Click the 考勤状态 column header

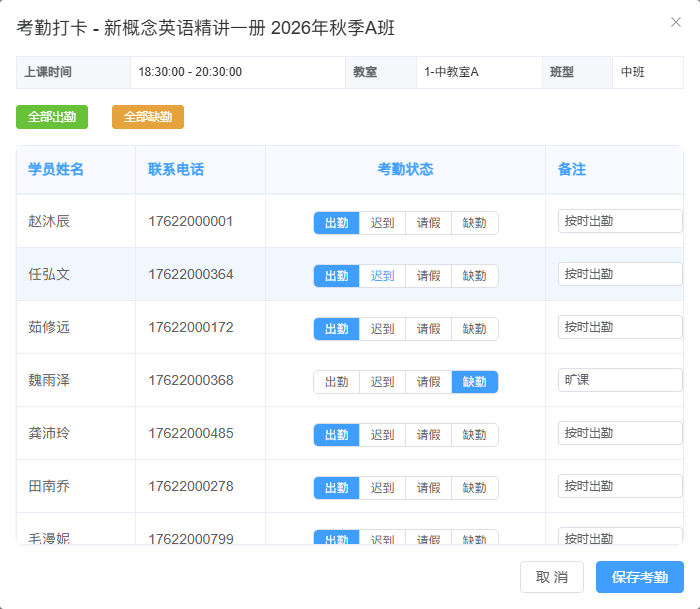pos(405,170)
